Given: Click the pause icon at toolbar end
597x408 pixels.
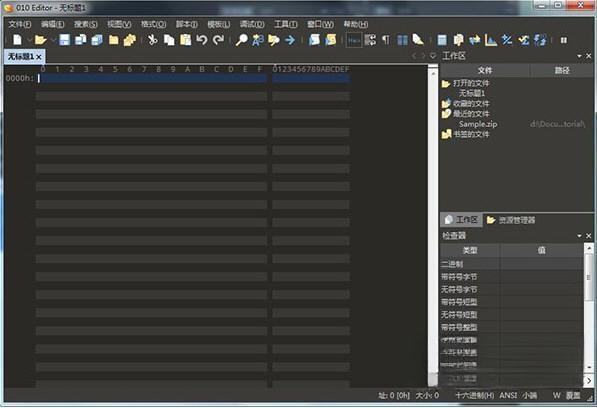Looking at the screenshot, I should (563, 40).
